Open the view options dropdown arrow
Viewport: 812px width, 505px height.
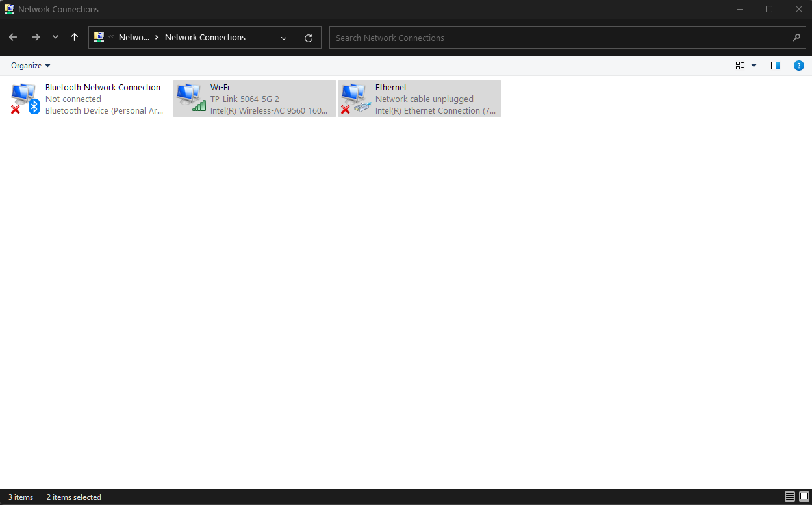pos(754,66)
